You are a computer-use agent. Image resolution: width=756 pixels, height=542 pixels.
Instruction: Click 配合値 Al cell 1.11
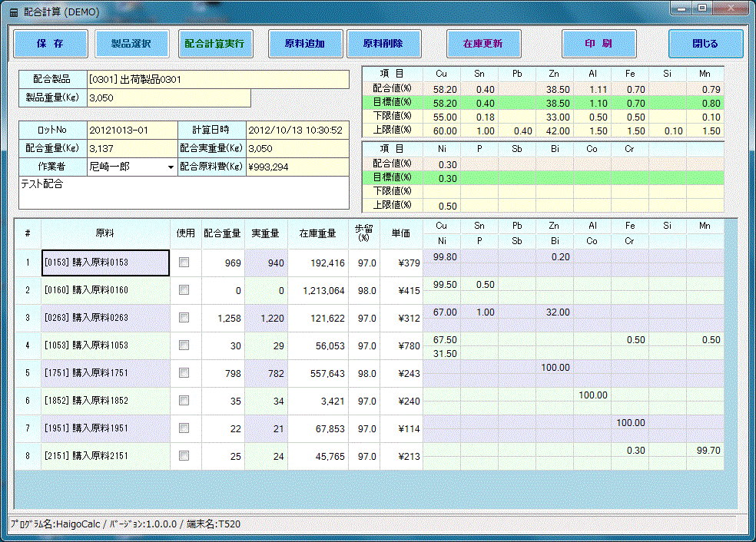coord(592,89)
